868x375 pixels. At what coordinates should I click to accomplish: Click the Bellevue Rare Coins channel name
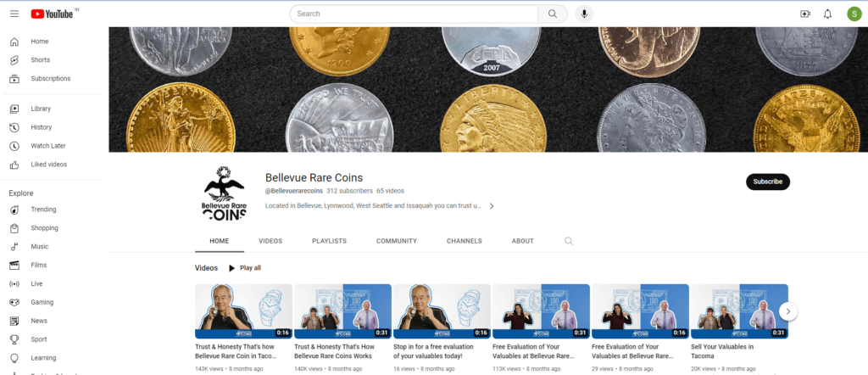[x=314, y=178]
